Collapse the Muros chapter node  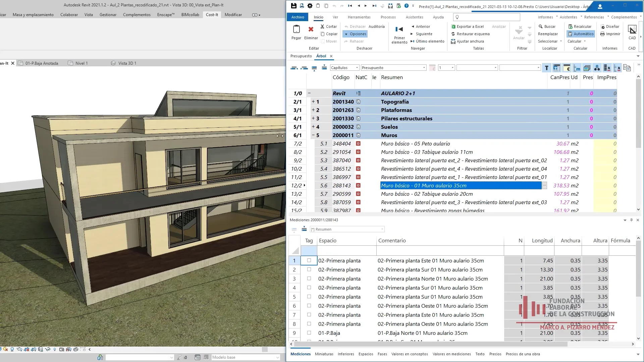(x=313, y=135)
